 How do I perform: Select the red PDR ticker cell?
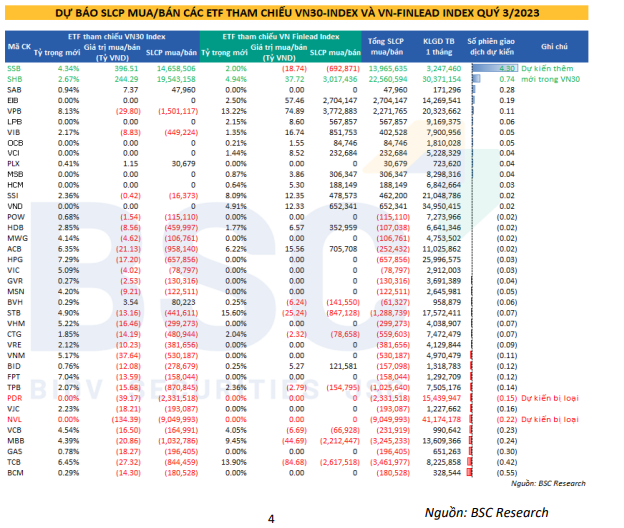coord(14,398)
